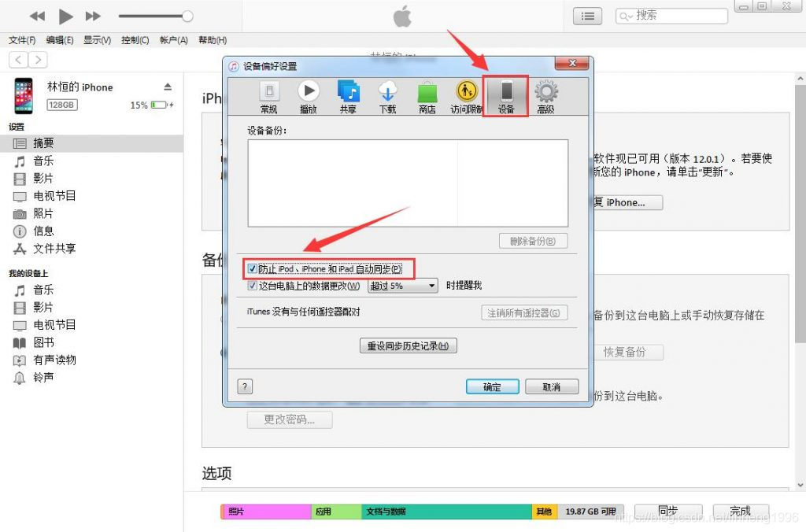Viewport: 806px width, 532px height.
Task: Click the iPhone device thumbnail
Action: point(24,95)
